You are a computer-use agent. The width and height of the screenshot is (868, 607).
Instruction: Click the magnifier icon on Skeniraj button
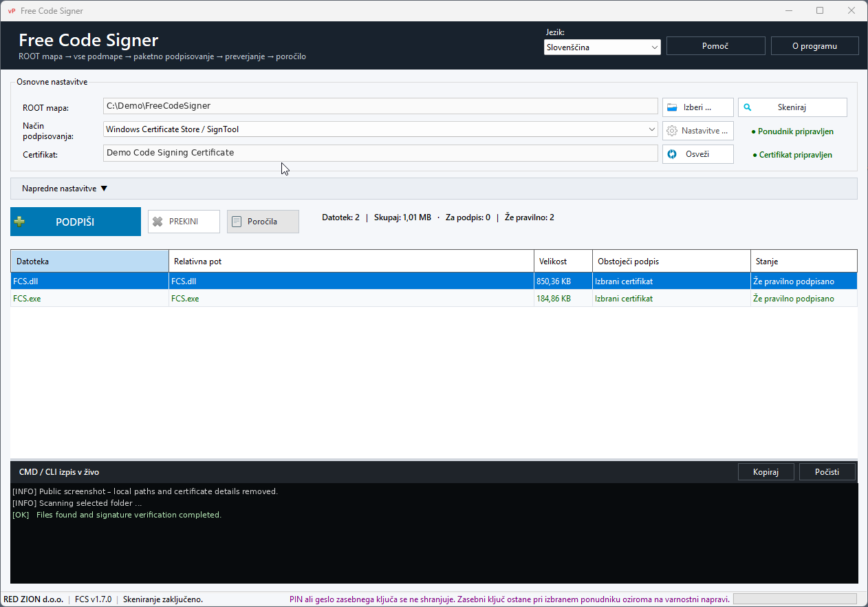click(748, 107)
